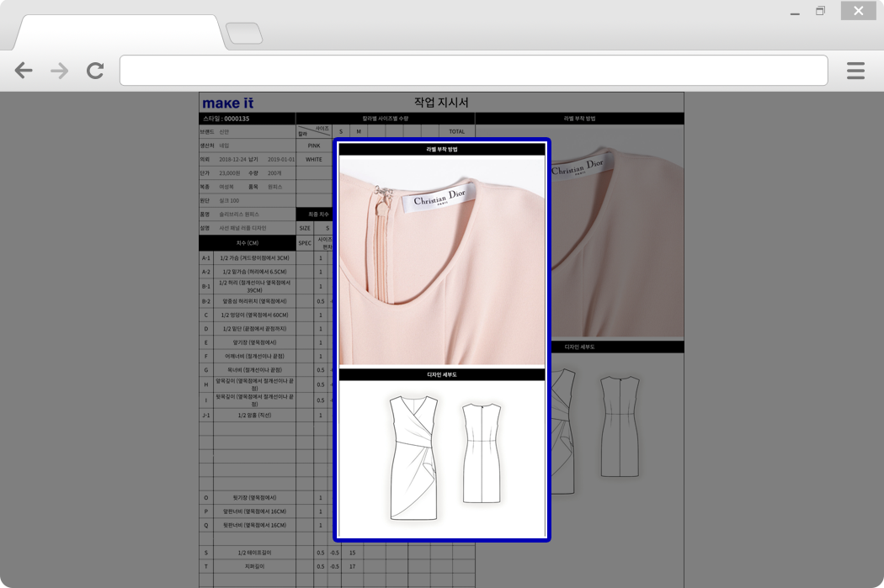Click the order date 2018-12-24
884x588 pixels.
pos(233,159)
